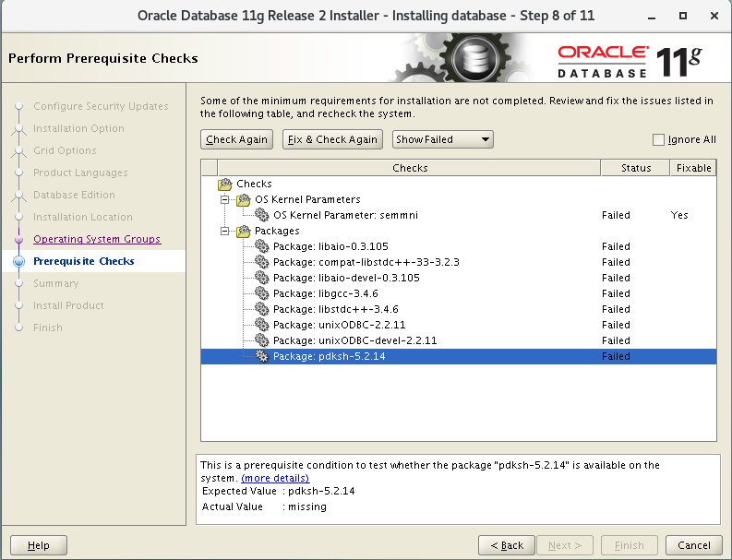This screenshot has width=732, height=560.
Task: Click the Prerequisite Checks step bullet icon
Action: [x=18, y=261]
